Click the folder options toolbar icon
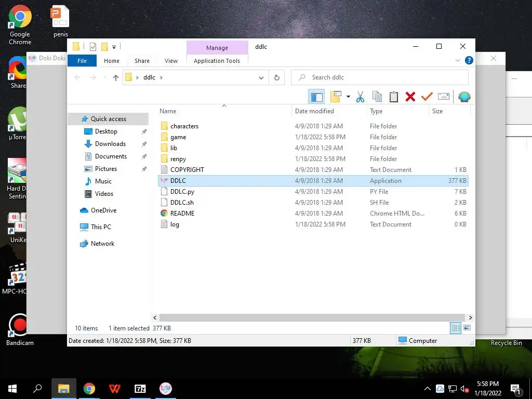532x399 pixels. point(336,97)
